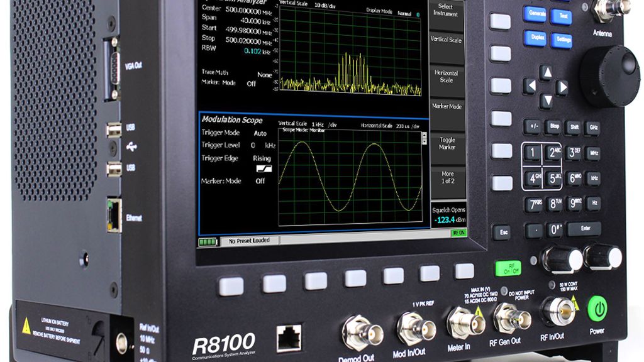Select the kHz unit key
This screenshot has height=362, width=644.
594,179
